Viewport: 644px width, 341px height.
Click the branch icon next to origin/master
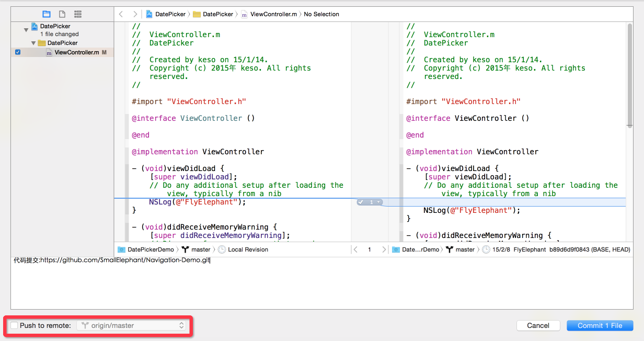click(x=85, y=325)
